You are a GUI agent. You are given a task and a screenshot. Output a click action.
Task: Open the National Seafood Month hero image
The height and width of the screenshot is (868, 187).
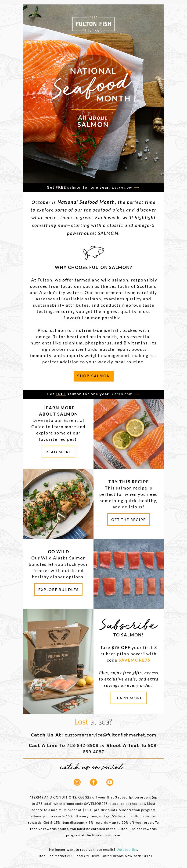pos(93,94)
